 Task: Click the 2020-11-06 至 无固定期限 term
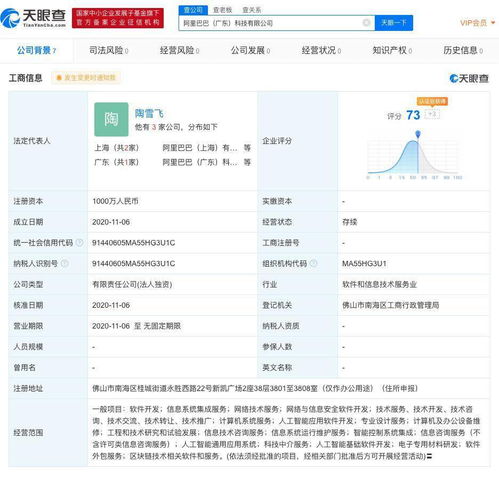coord(136,326)
